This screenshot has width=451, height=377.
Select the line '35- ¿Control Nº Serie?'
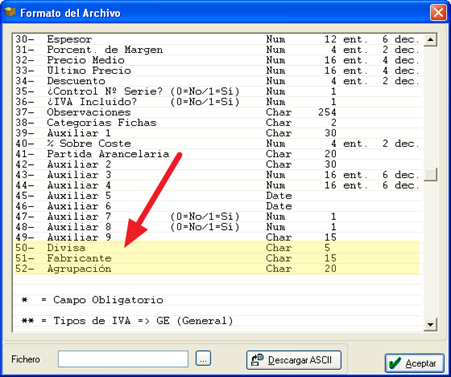point(218,91)
